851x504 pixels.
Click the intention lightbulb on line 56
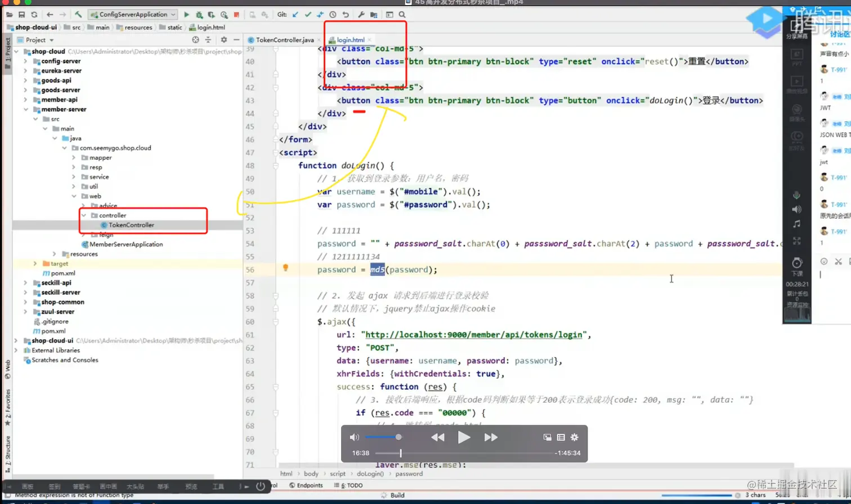point(285,268)
